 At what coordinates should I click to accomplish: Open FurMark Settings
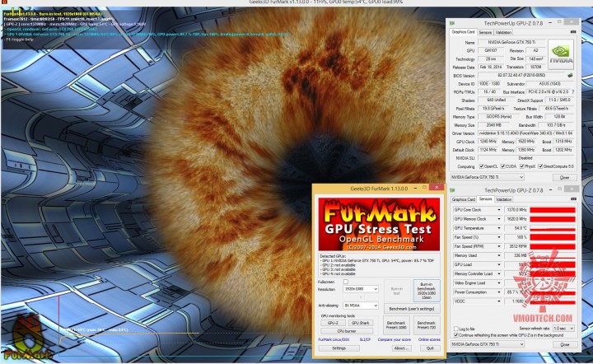pos(339,348)
